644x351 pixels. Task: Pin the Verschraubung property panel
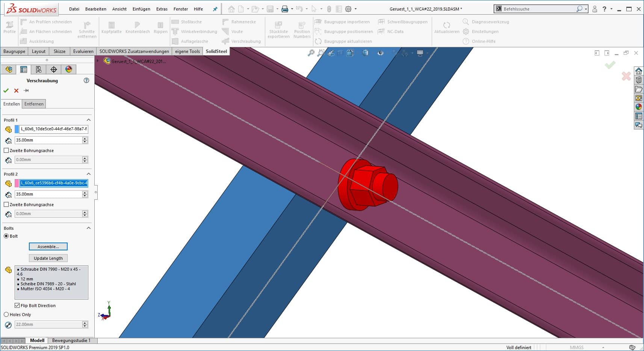[x=26, y=90]
